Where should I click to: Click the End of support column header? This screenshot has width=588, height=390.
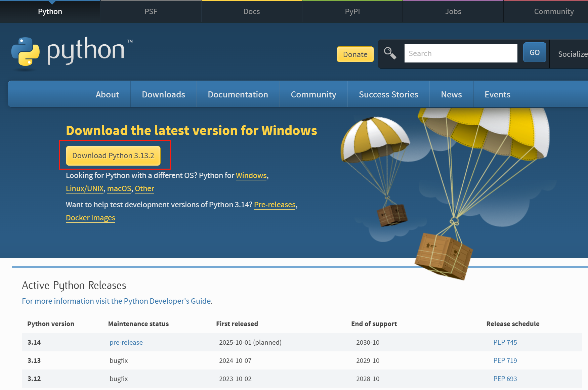click(x=374, y=324)
